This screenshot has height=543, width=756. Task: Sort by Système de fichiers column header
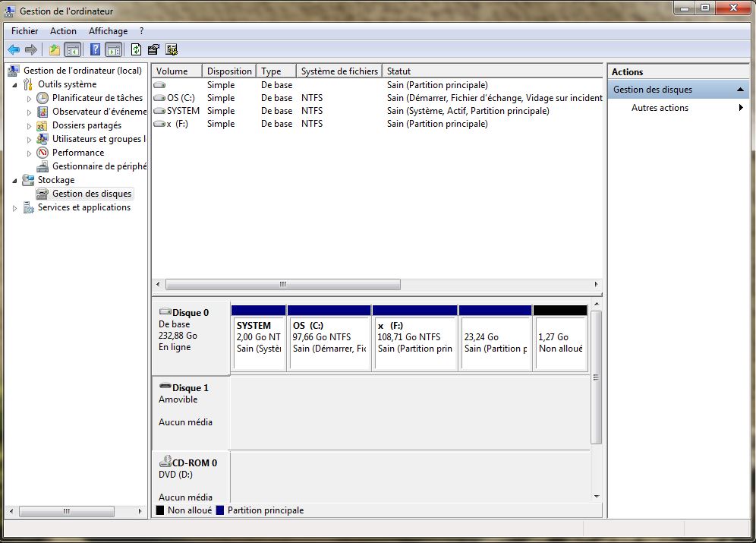point(339,71)
